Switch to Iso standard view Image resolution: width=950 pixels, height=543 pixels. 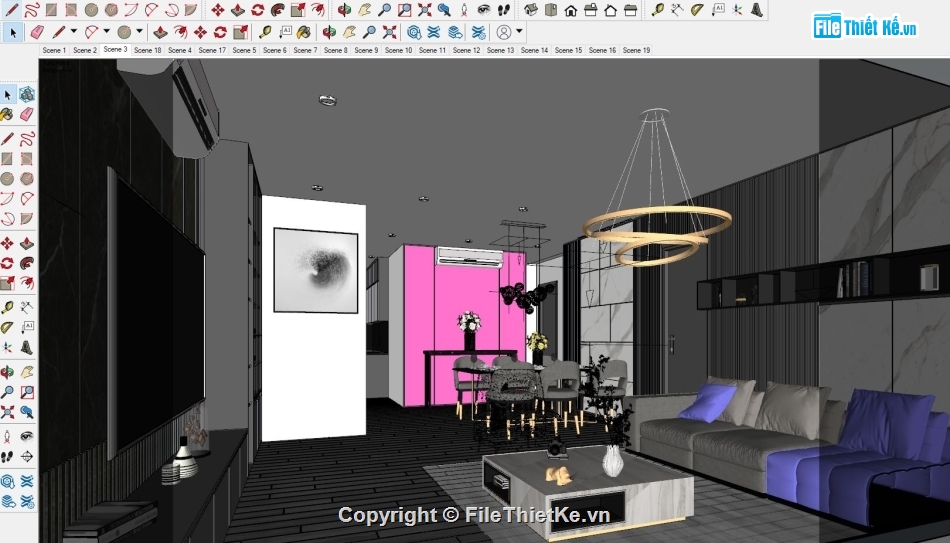531,10
